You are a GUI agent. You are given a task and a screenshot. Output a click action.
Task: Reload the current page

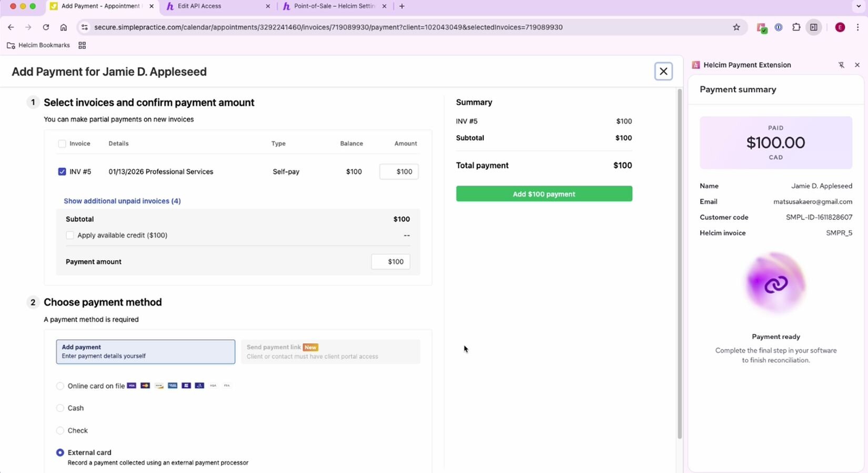tap(46, 27)
